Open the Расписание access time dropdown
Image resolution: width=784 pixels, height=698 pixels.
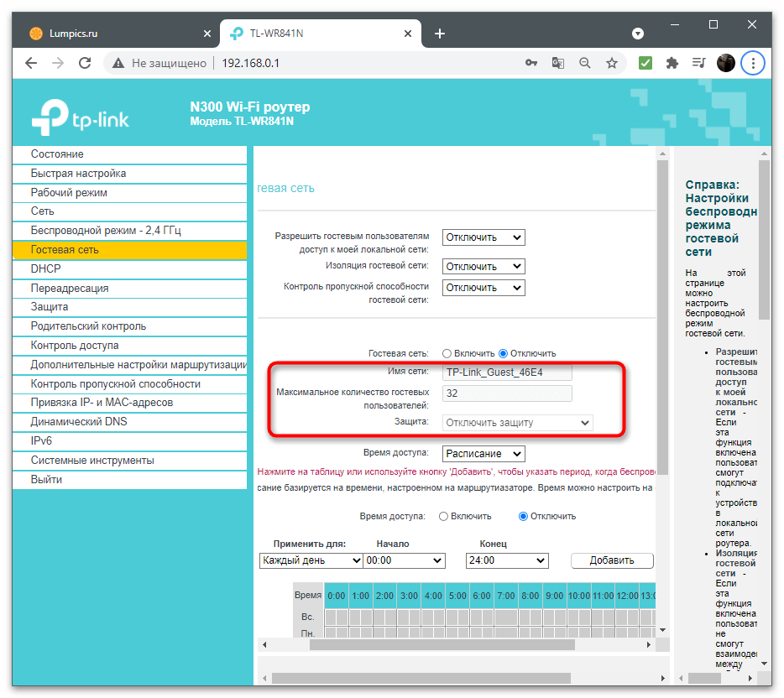coord(483,454)
